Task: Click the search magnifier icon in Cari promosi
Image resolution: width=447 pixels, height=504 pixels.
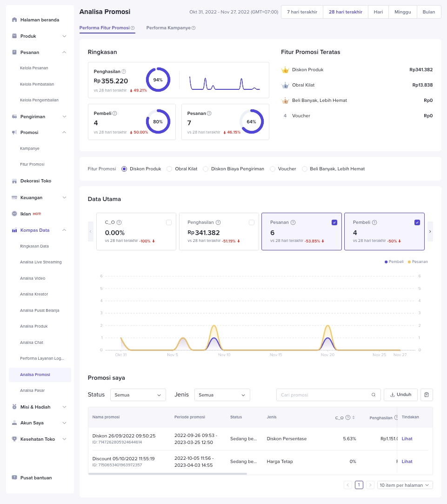Action: pyautogui.click(x=374, y=395)
